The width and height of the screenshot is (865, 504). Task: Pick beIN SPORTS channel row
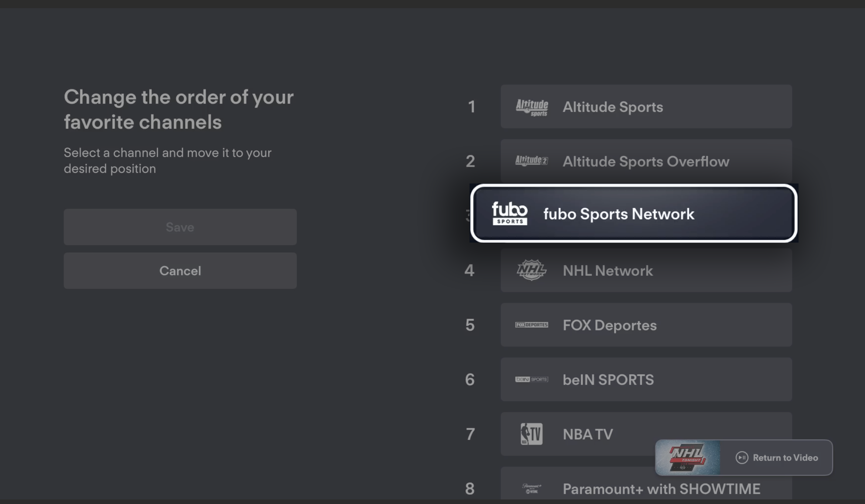pyautogui.click(x=646, y=379)
